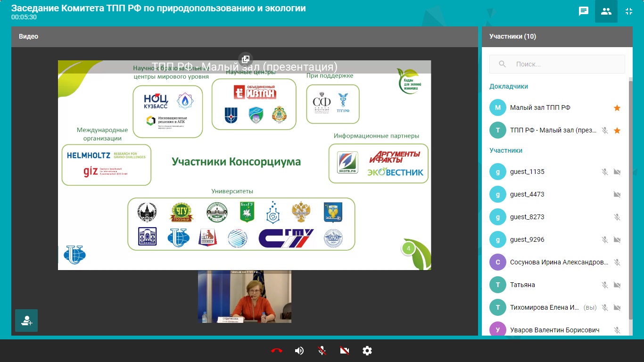Exit expanded view using the collapse icon
Image resolution: width=644 pixels, height=362 pixels.
(x=629, y=11)
